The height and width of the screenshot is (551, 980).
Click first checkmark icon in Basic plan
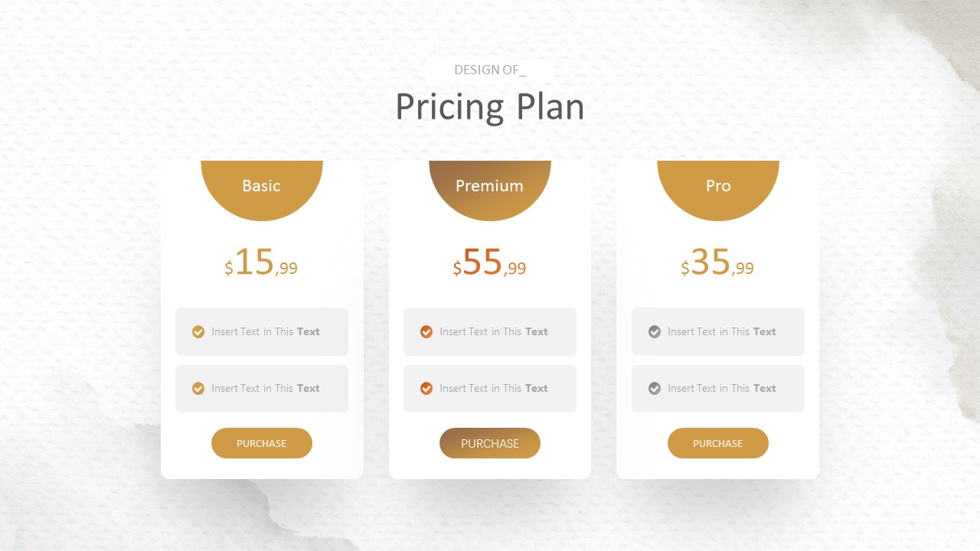tap(198, 331)
